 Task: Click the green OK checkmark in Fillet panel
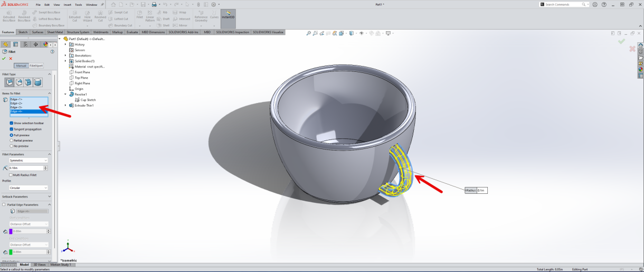(4, 59)
